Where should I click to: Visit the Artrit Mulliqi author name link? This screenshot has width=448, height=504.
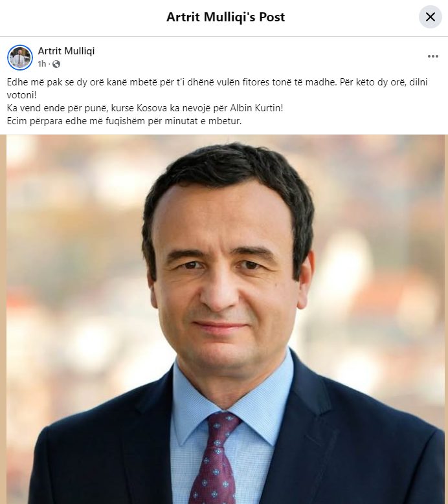66,50
